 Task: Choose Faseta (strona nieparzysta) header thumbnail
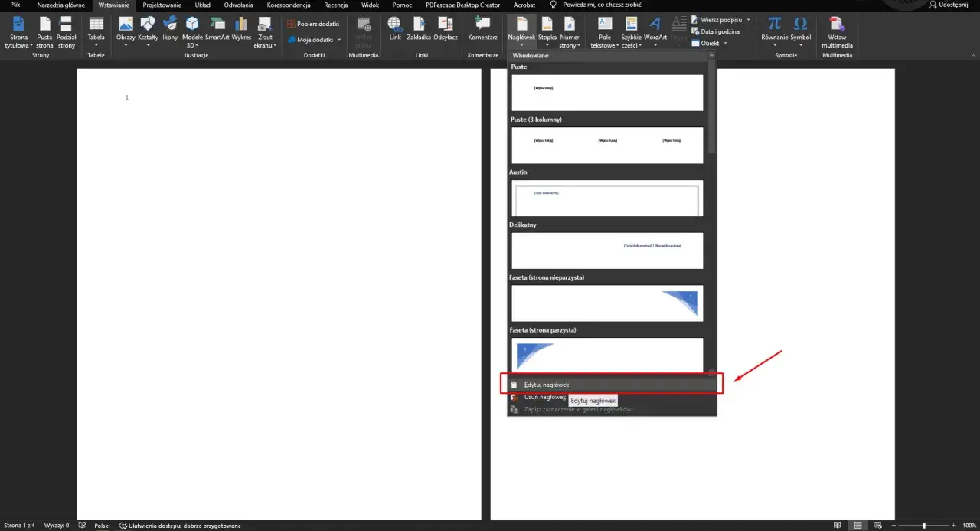pos(606,303)
